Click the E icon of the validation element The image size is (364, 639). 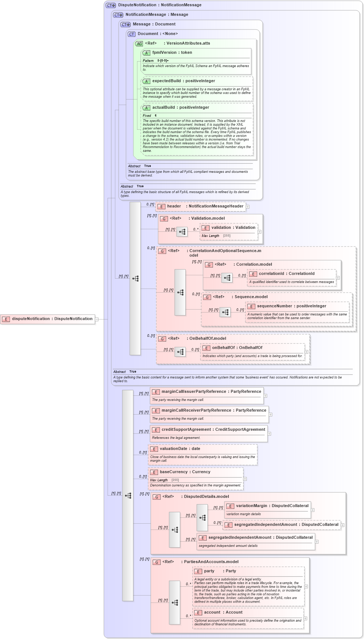206,228
